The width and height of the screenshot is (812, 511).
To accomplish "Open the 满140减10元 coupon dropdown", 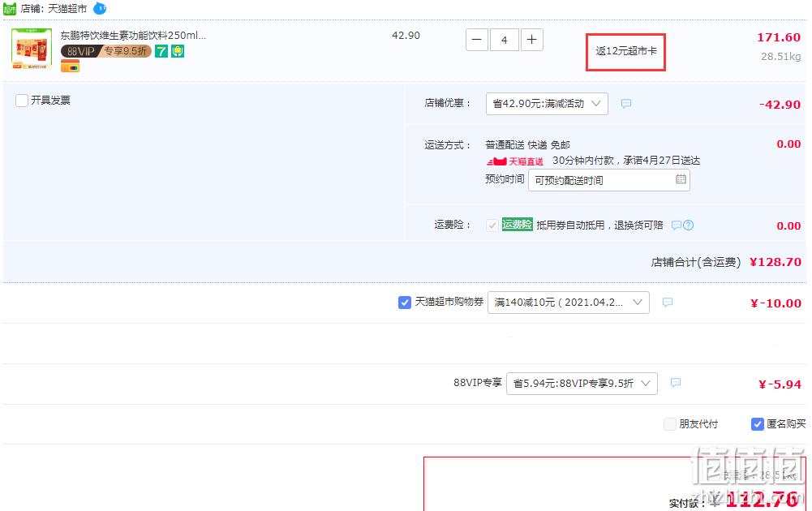I will (568, 303).
